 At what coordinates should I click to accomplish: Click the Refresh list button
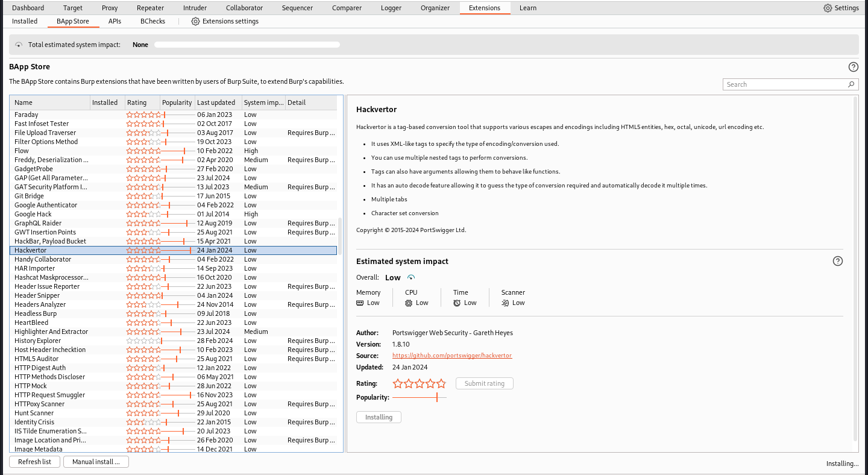pyautogui.click(x=34, y=462)
